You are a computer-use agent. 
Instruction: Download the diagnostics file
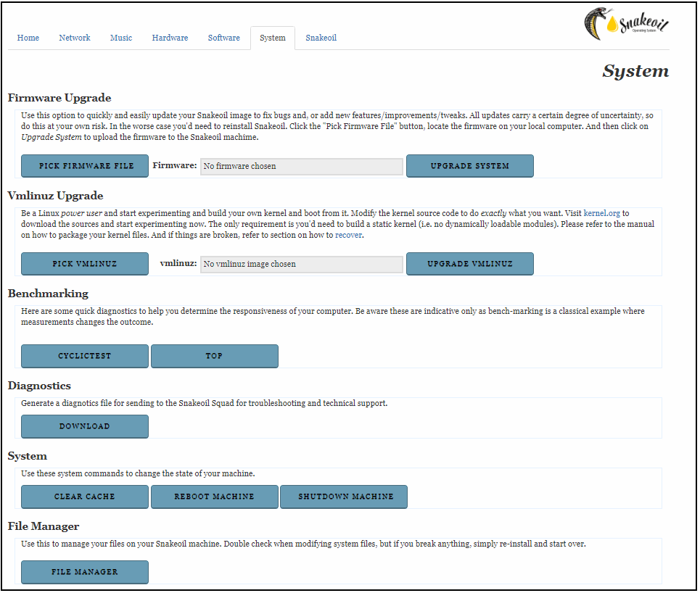[x=85, y=426]
